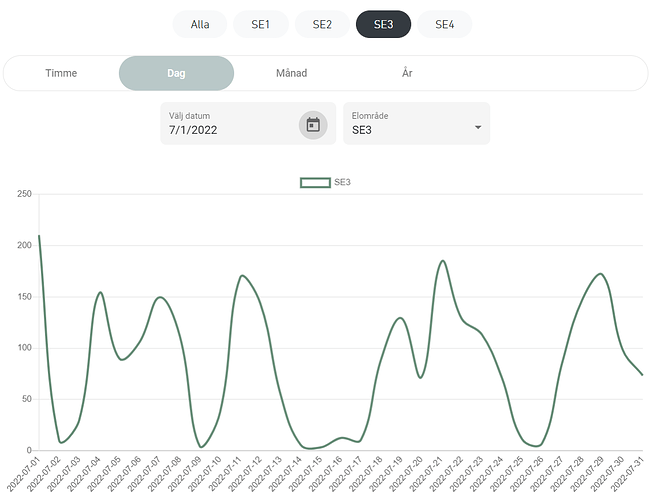Click the 2022-07-31 x-axis date label
The width and height of the screenshot is (656, 500).
coord(630,473)
